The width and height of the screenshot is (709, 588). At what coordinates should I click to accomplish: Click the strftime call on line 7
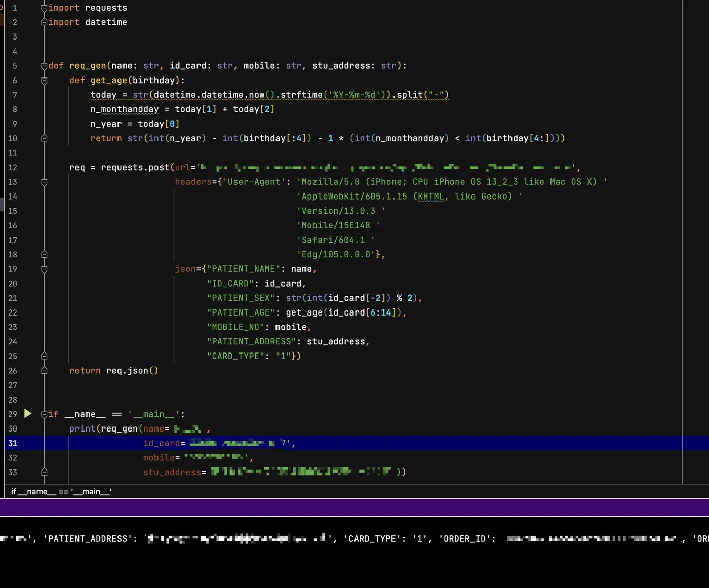(301, 95)
